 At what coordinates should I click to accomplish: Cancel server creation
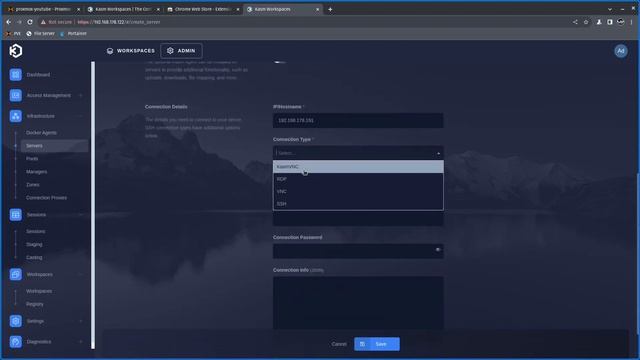click(x=339, y=344)
